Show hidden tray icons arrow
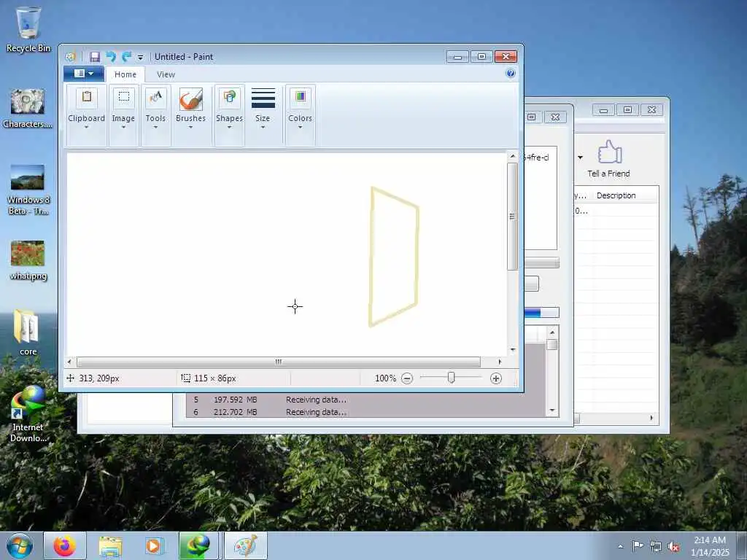 (620, 546)
